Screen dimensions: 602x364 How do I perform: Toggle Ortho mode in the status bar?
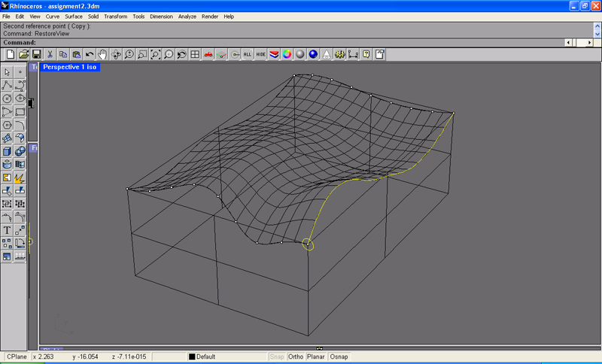296,356
